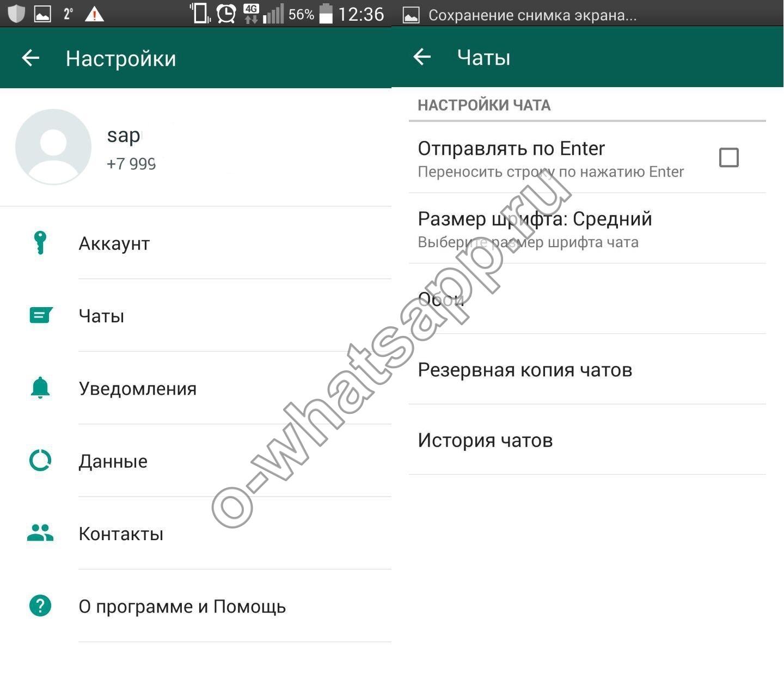Enable the Отправлять по Enter checkbox
Viewport: 784px width, 697px height.
click(728, 158)
